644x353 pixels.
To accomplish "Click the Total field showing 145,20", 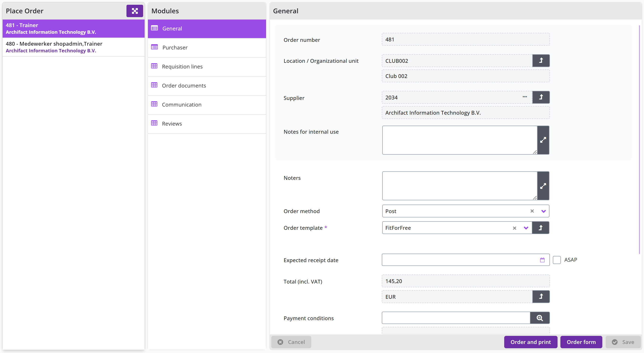I will point(466,281).
